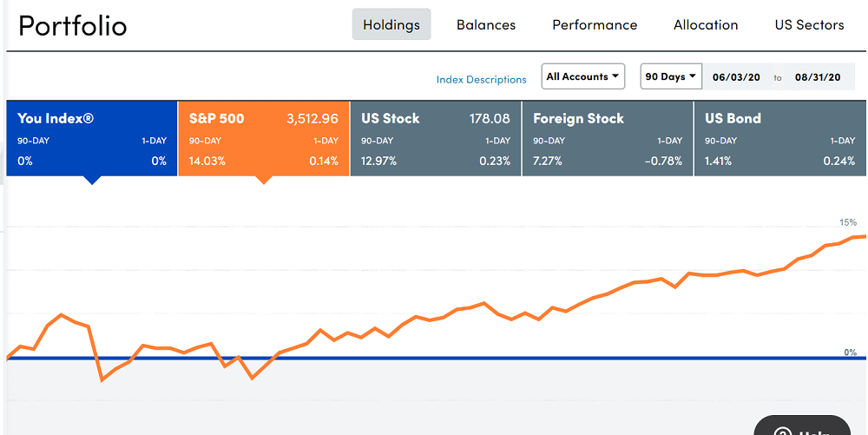Click US Bond 90-day value 1.41%
This screenshot has width=868, height=435.
(718, 161)
